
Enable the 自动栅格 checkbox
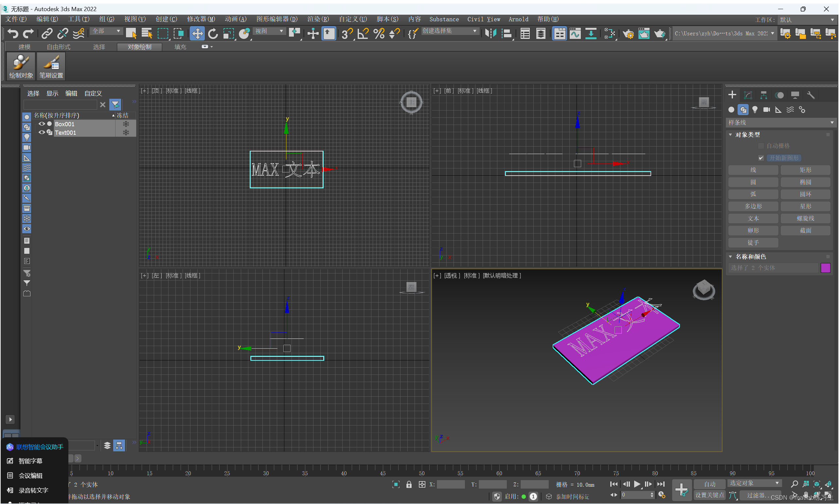(x=761, y=146)
